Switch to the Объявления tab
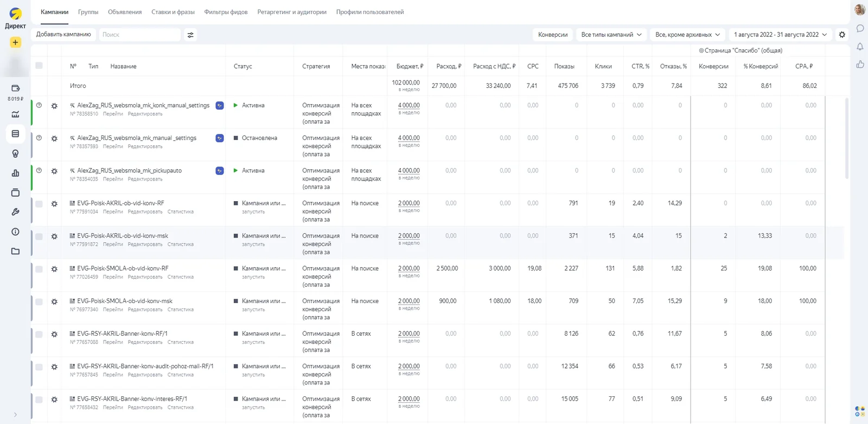This screenshot has height=424, width=868. 125,12
